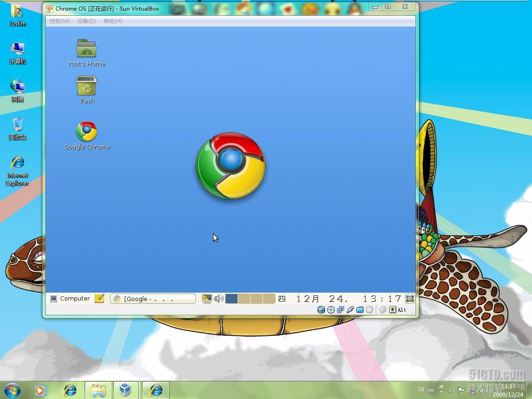The image size is (532, 399).
Task: Click the Windows taskbar clock 2009/12/24
Action: click(x=508, y=391)
